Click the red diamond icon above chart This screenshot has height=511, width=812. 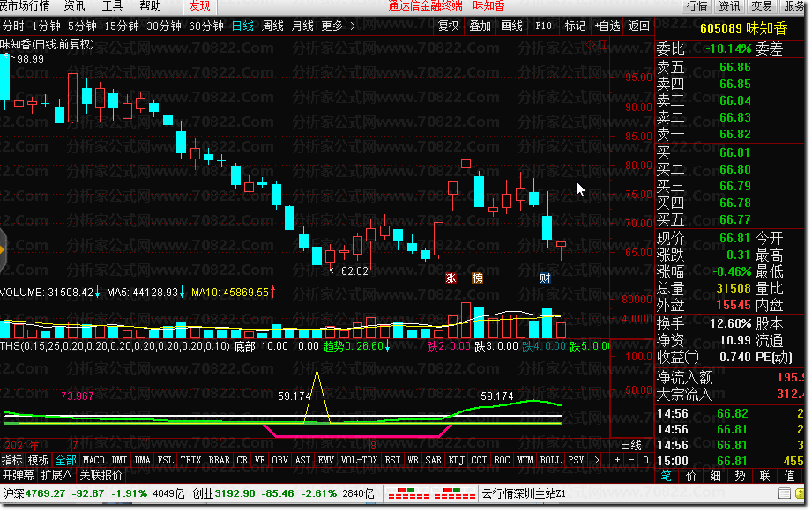(x=591, y=46)
